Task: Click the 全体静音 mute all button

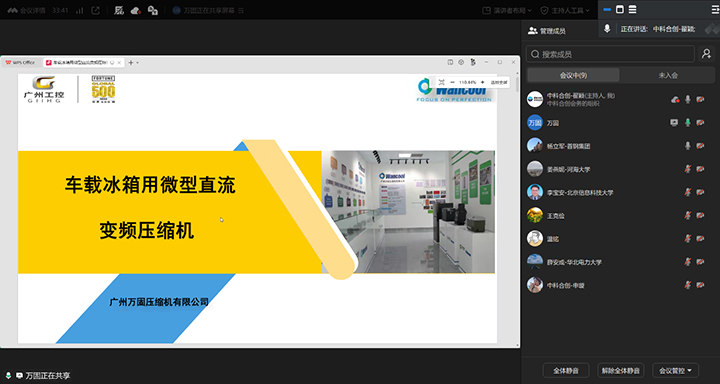Action: 566,370
